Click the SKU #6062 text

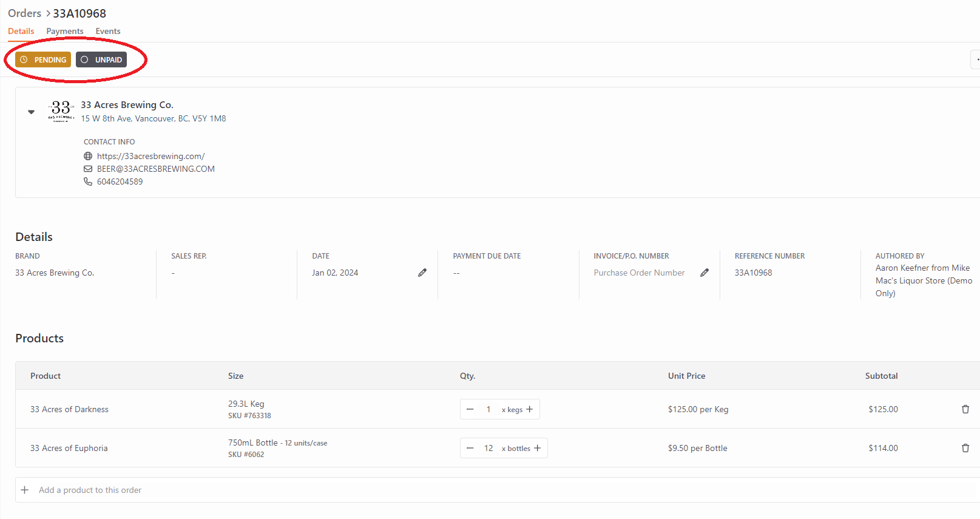tap(246, 455)
